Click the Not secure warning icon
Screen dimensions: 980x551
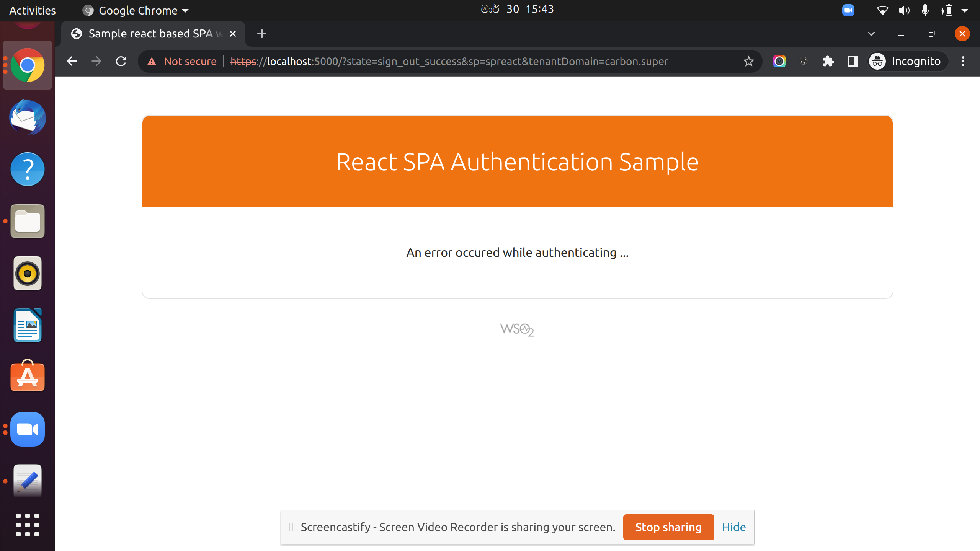152,61
